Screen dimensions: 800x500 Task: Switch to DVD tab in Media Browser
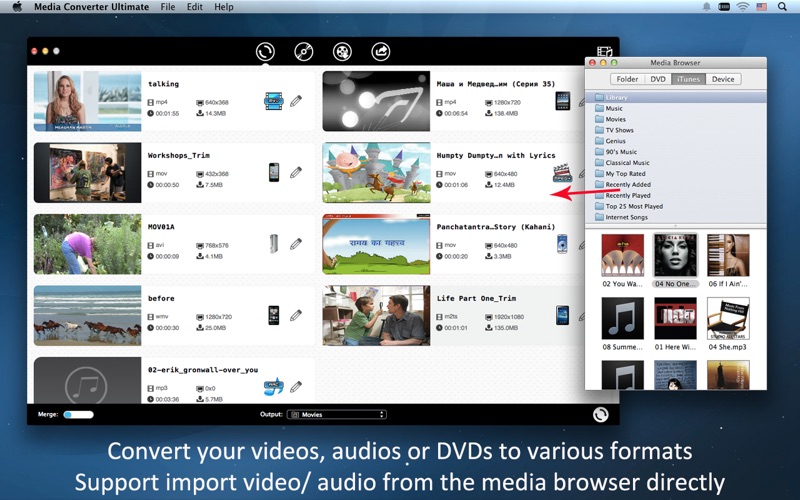point(658,79)
